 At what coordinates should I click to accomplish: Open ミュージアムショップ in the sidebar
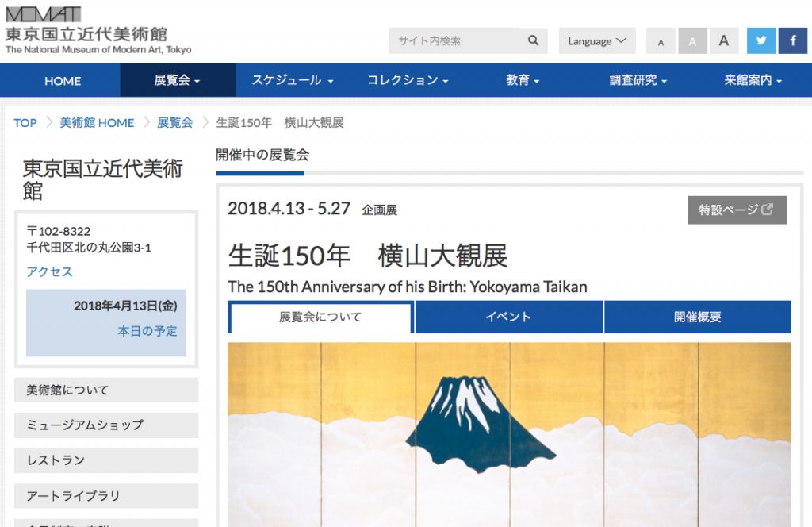click(x=106, y=425)
